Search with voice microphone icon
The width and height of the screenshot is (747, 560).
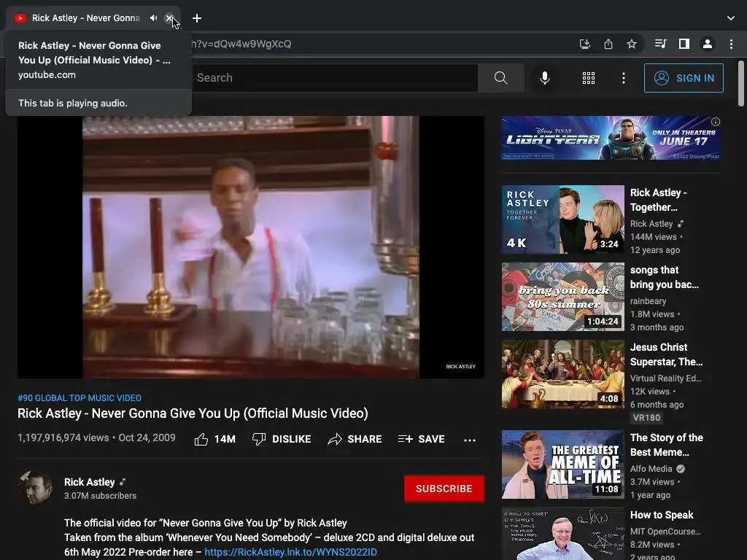(544, 77)
